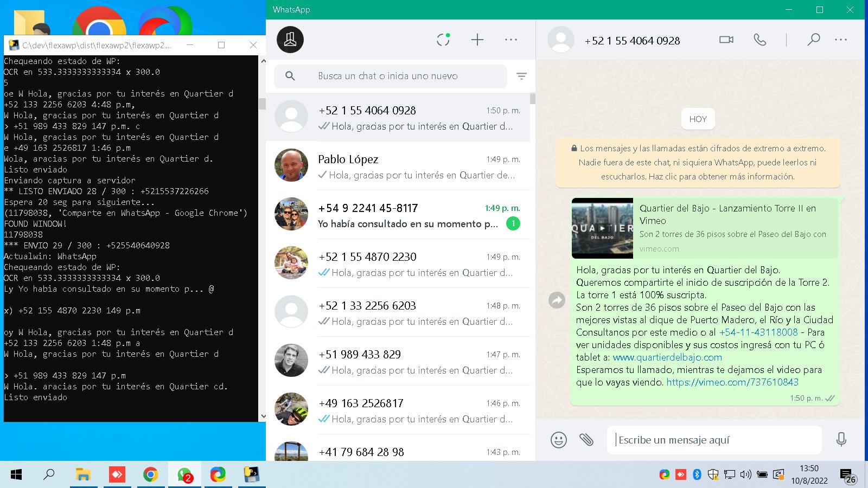This screenshot has width=868, height=488.
Task: Open Windows Start menu
Action: [x=16, y=475]
